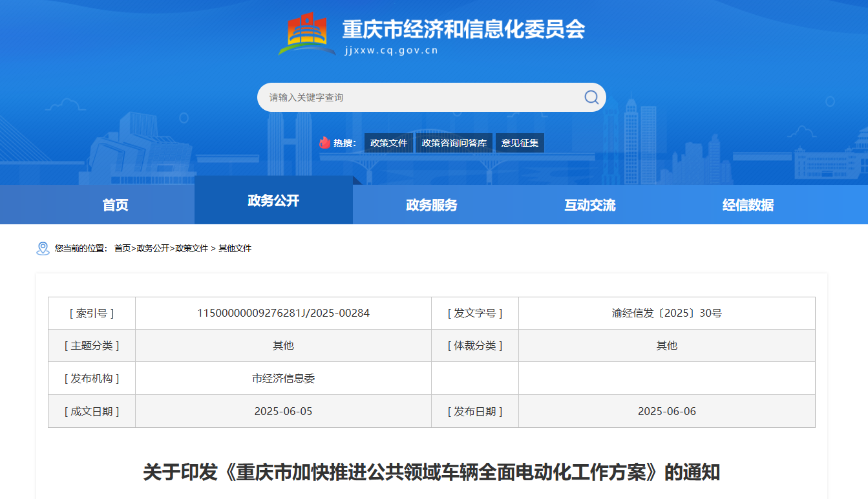
Task: Click the notice title about 车辆全面电动化工作方案
Action: (431, 472)
